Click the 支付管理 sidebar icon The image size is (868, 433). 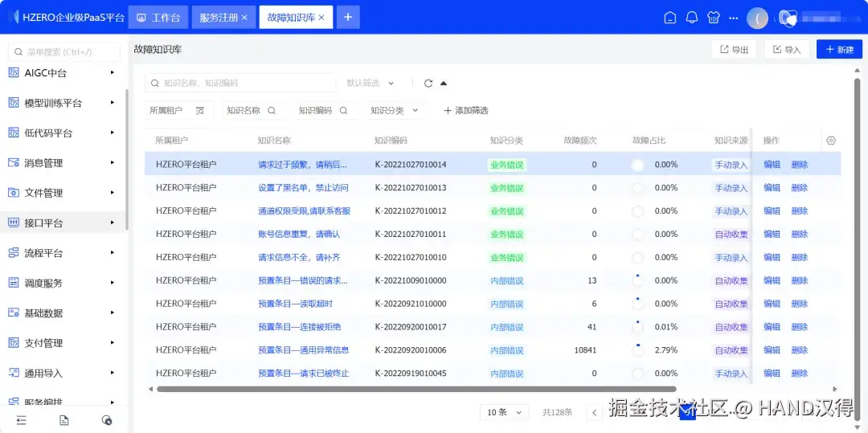14,343
